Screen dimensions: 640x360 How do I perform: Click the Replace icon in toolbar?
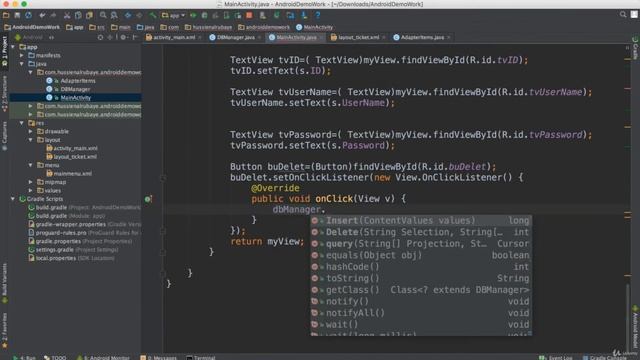click(x=114, y=15)
